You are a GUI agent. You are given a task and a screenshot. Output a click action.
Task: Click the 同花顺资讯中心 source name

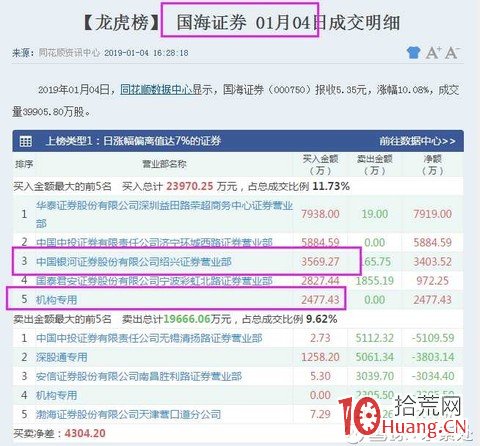pyautogui.click(x=69, y=53)
